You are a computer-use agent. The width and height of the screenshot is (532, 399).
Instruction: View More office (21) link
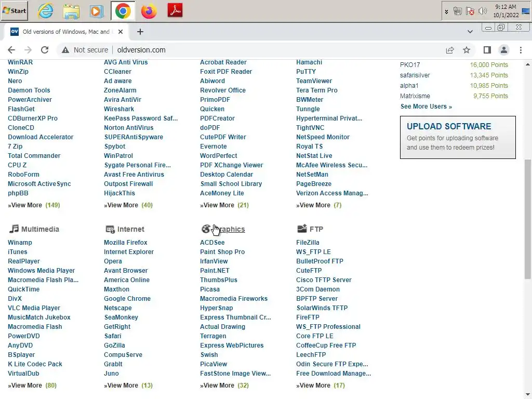point(224,205)
